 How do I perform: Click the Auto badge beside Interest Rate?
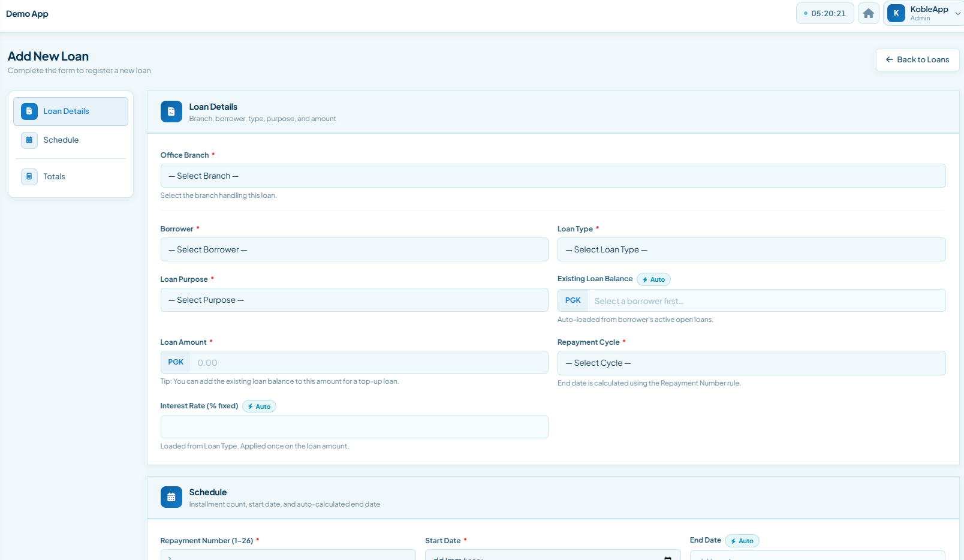[x=259, y=407]
